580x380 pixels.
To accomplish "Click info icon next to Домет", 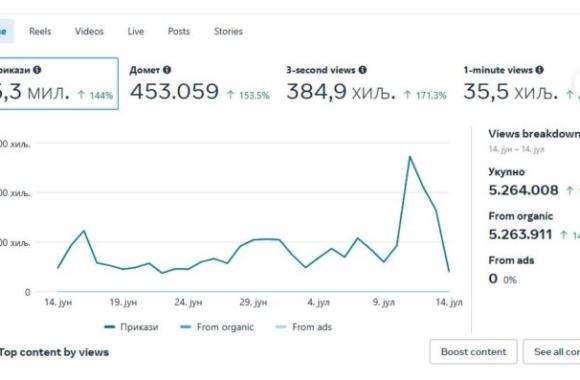I will pos(167,70).
